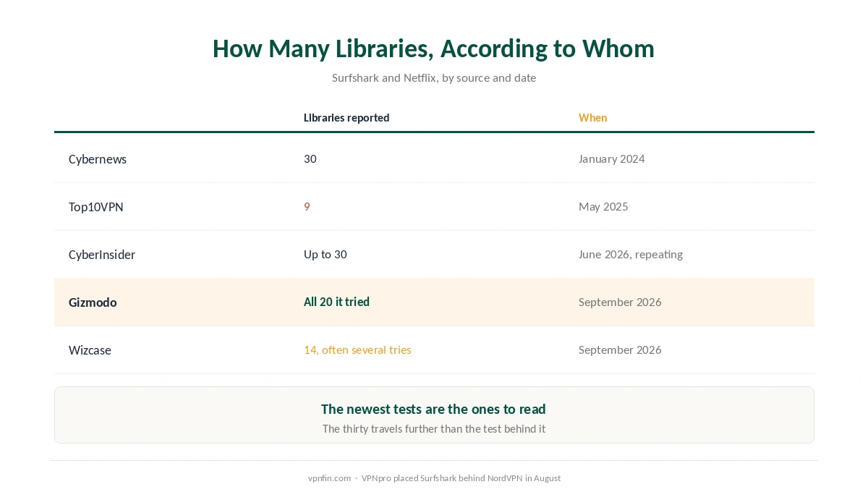Click 'September 2026' in the Gizmodo row

[620, 302]
